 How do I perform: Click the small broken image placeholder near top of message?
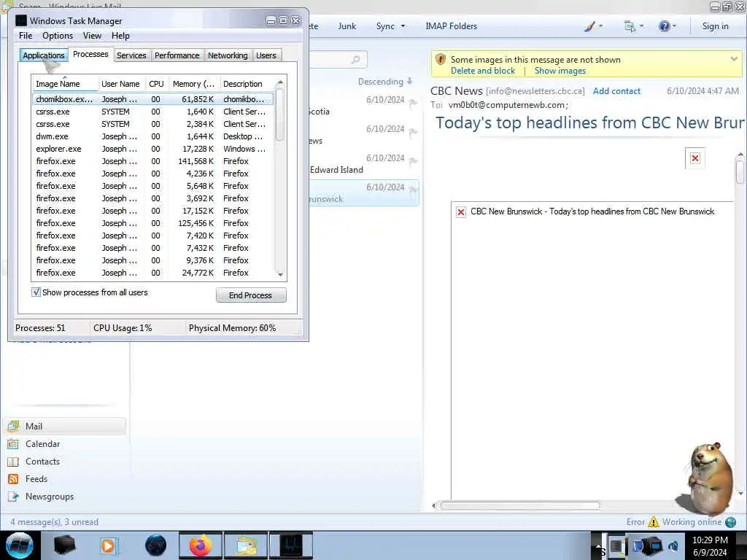click(x=695, y=158)
